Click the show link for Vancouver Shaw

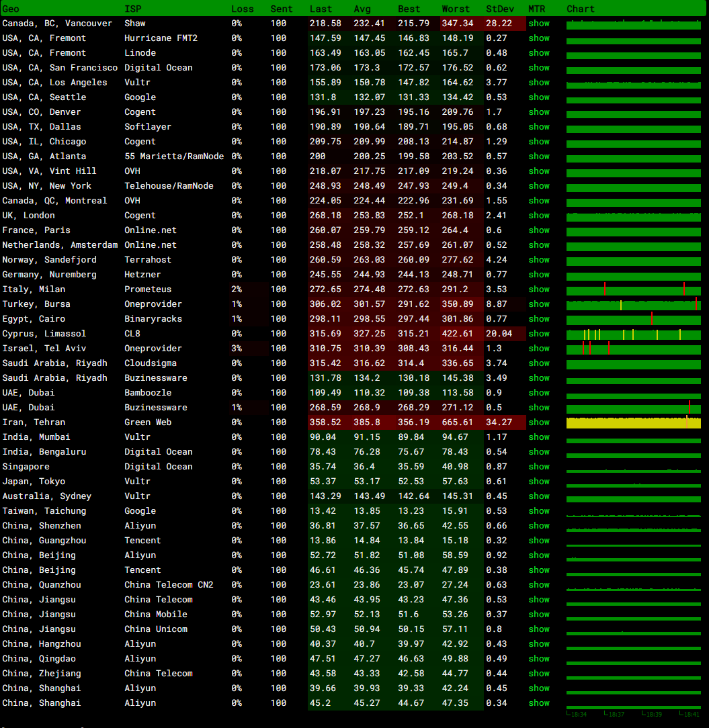coord(538,24)
